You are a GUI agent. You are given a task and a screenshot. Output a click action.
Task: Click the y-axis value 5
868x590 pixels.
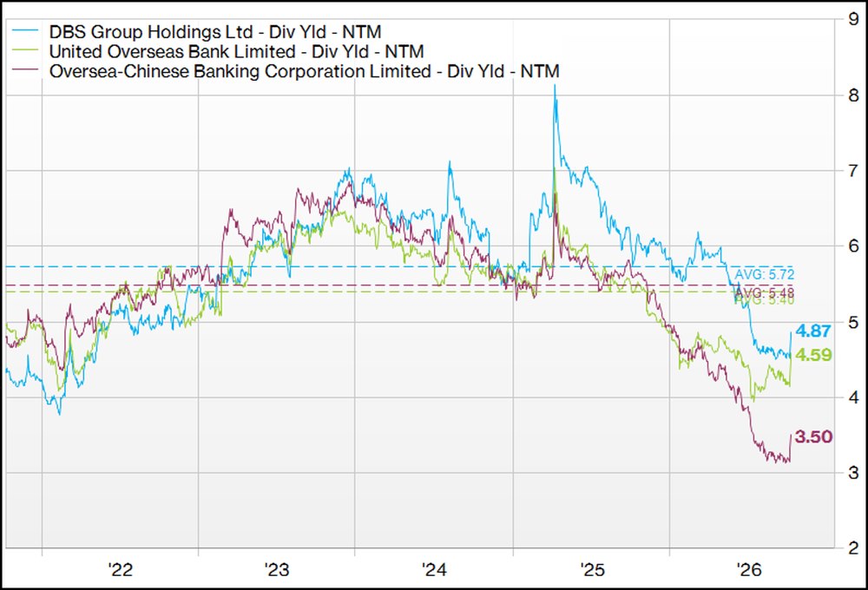point(853,322)
